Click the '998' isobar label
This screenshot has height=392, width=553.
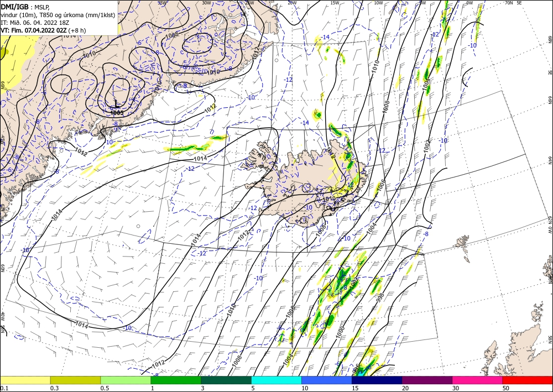coord(380,297)
